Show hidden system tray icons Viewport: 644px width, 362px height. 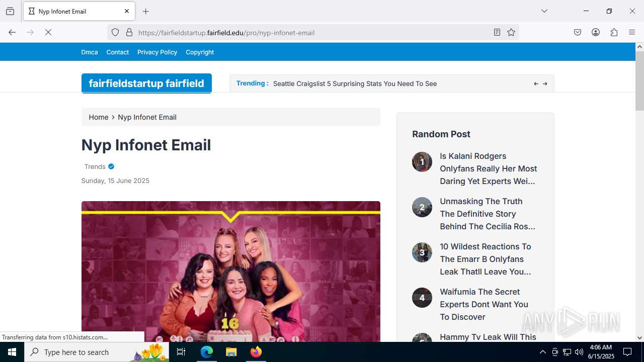pyautogui.click(x=542, y=352)
